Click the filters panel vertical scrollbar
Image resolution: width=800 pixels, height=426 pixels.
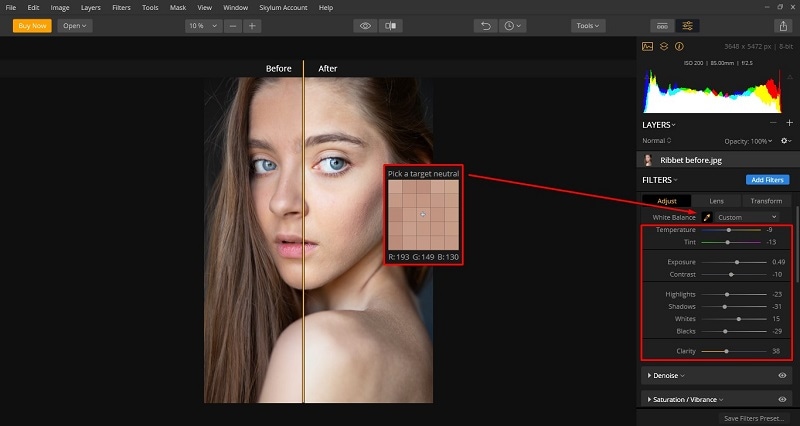click(797, 244)
